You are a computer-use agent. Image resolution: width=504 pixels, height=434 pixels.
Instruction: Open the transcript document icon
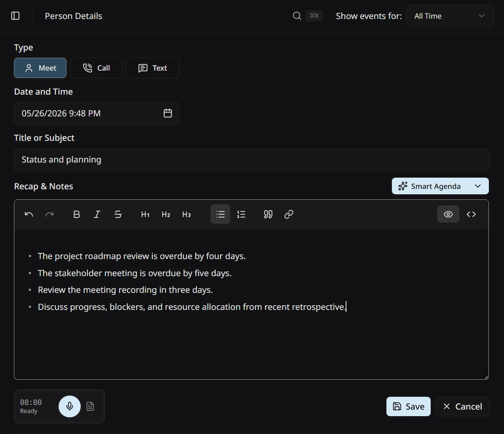point(90,406)
